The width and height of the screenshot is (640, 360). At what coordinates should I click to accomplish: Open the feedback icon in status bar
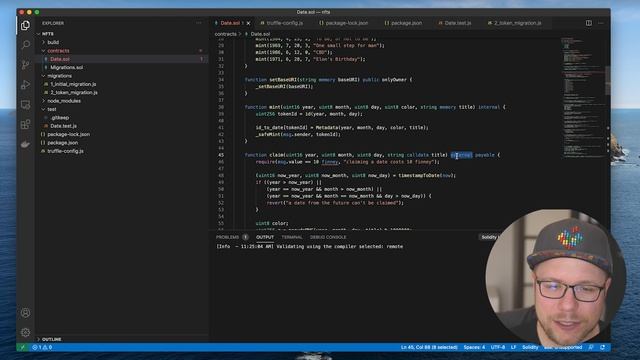(591, 347)
